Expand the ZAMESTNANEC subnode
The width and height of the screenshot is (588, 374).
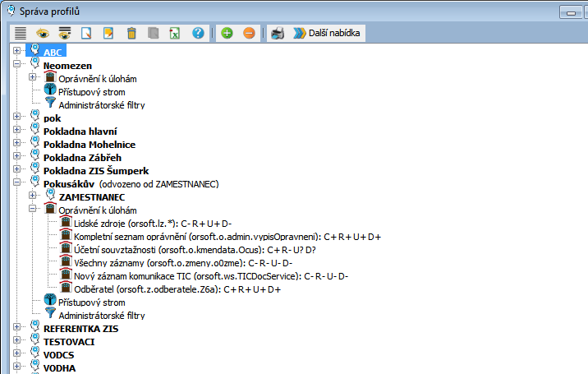click(32, 196)
